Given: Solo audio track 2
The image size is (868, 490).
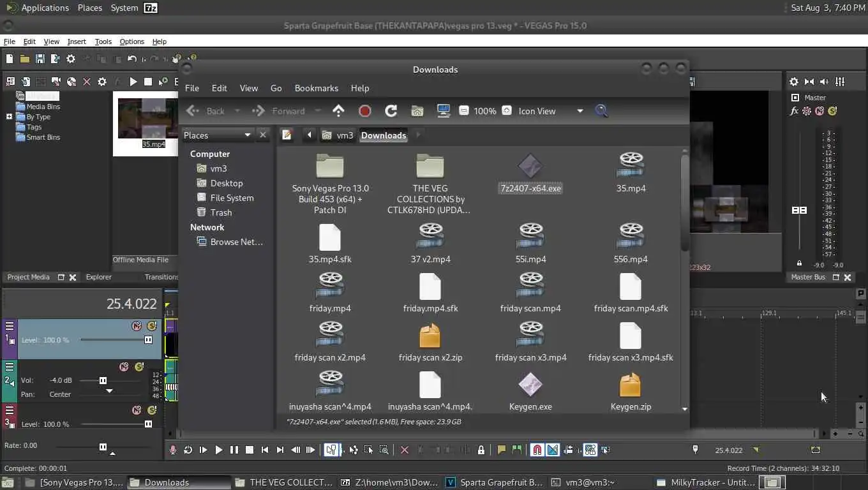Looking at the screenshot, I should [139, 367].
